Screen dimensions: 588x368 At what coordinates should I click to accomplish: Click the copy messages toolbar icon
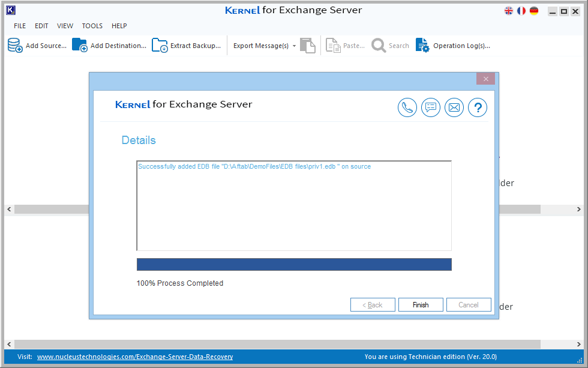pos(308,46)
